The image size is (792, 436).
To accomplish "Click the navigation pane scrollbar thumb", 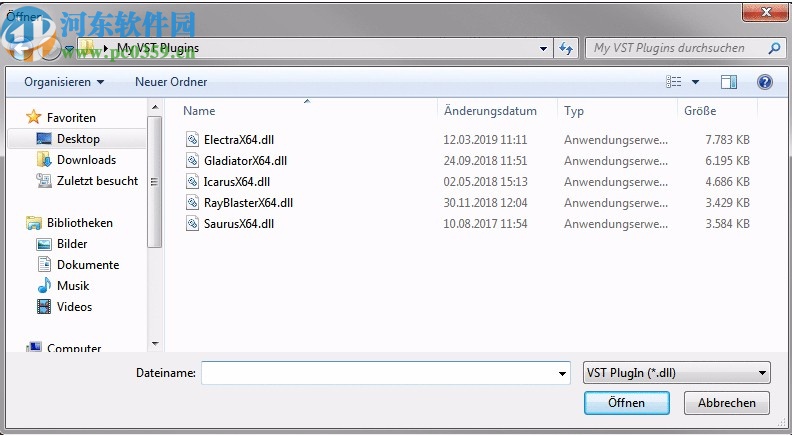I will tap(155, 182).
